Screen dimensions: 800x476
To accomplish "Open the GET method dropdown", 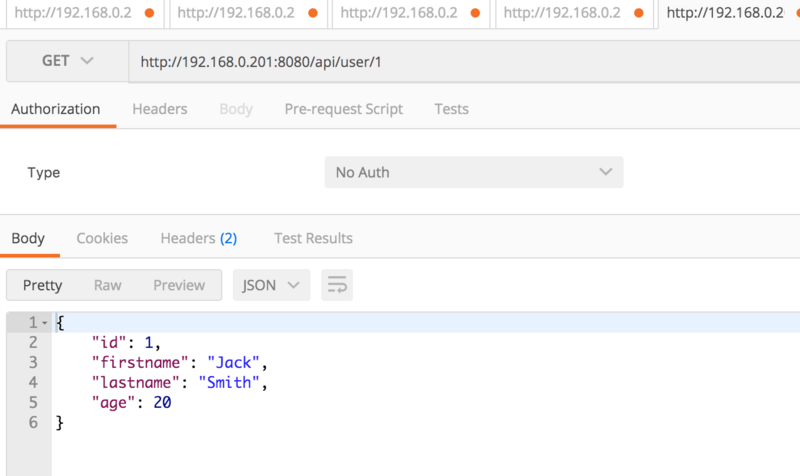I will (67, 61).
